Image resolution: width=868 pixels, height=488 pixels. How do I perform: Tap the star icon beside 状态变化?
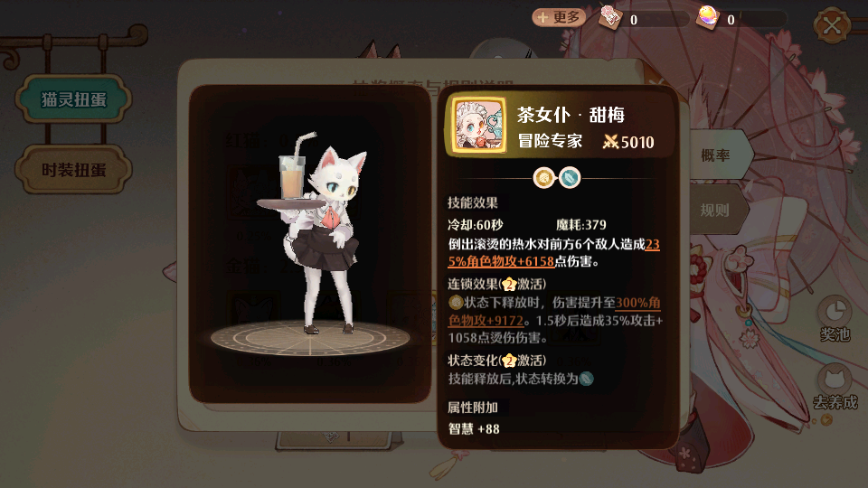(x=509, y=361)
